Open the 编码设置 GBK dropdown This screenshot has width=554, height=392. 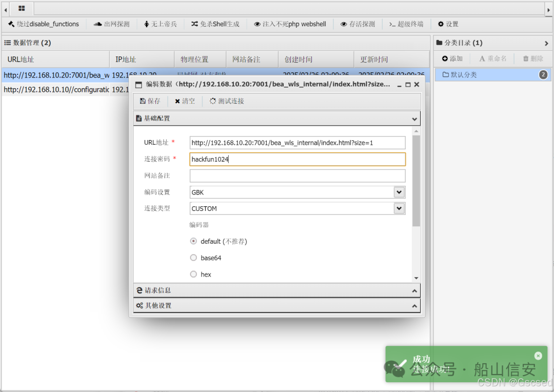(x=399, y=192)
